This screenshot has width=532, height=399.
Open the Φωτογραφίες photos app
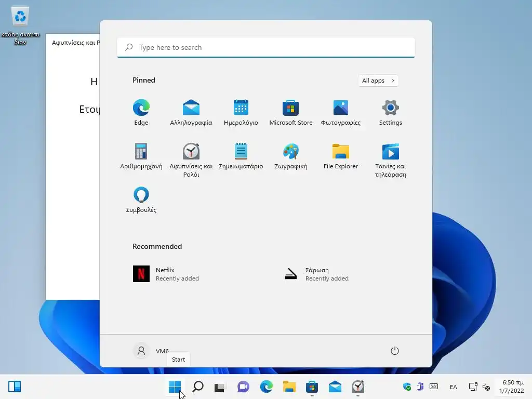tap(341, 113)
